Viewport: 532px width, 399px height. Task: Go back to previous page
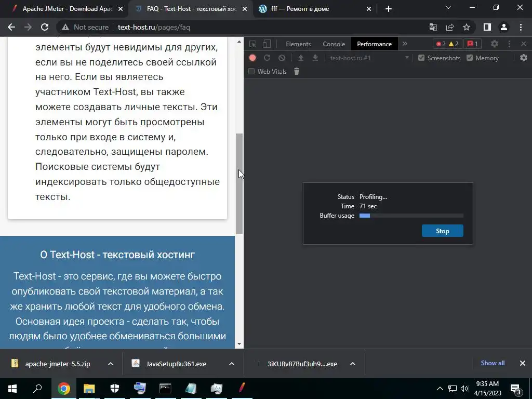coord(11,27)
